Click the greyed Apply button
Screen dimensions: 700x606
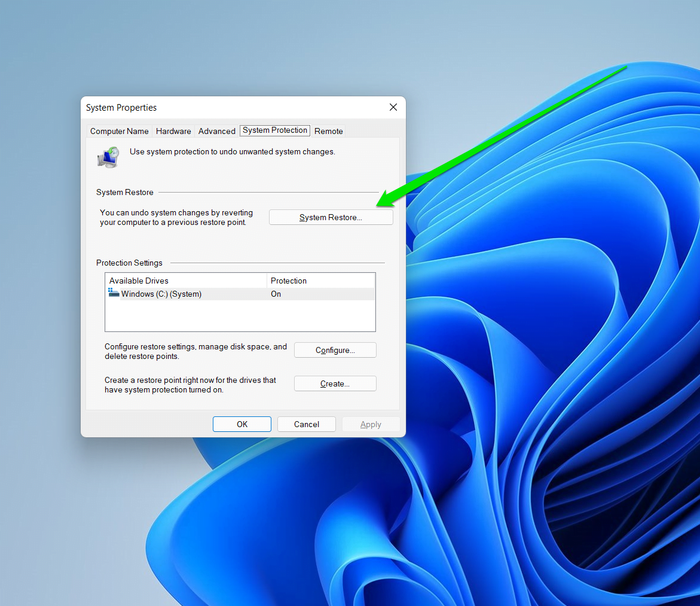tap(371, 424)
